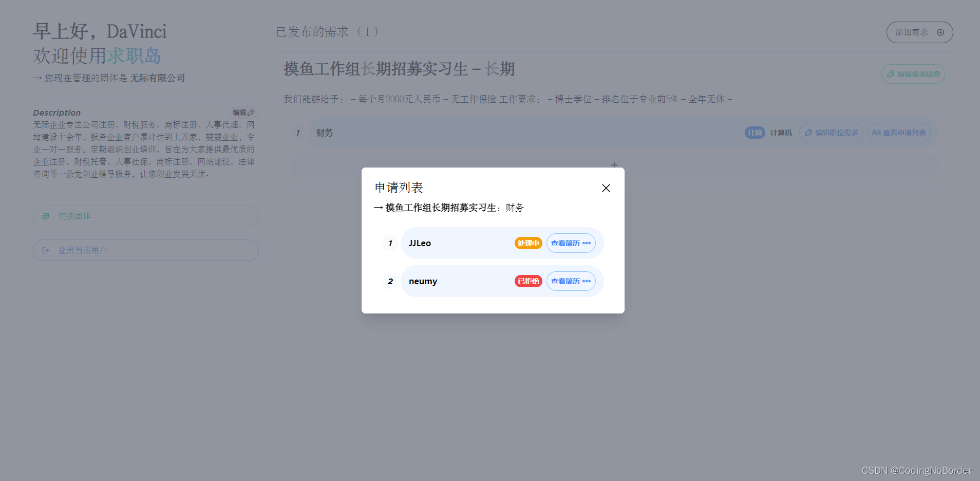Click the 已发布的需求 header
Viewport: 980px width, 481px height.
327,32
